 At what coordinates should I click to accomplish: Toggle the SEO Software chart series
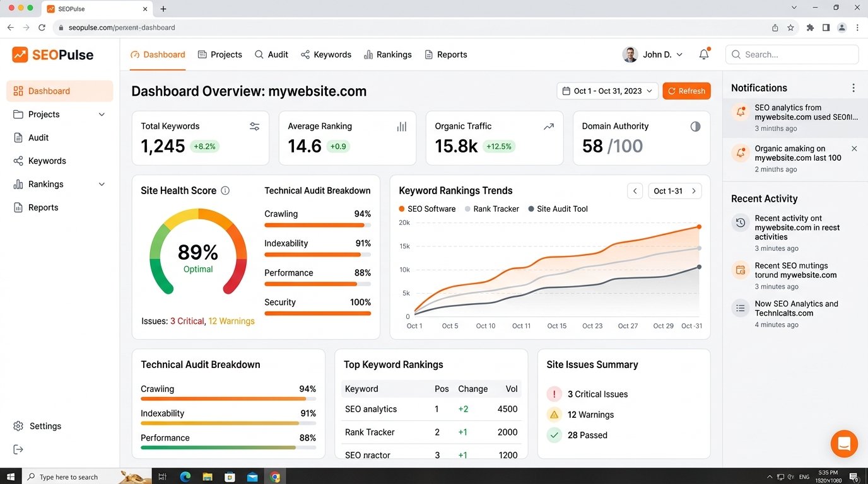427,209
